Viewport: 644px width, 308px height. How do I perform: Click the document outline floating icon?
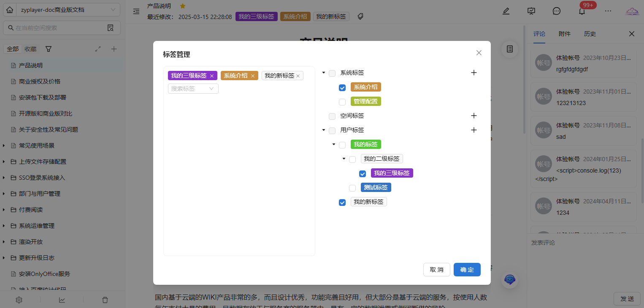click(510, 49)
